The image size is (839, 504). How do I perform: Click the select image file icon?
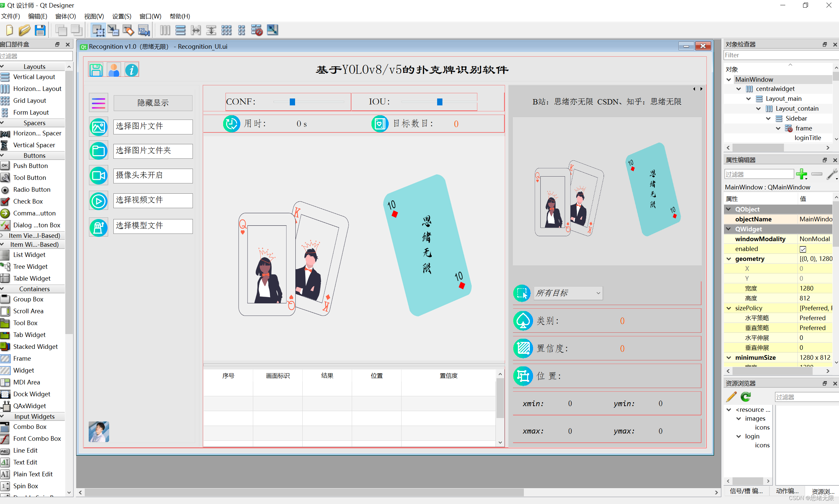(98, 126)
